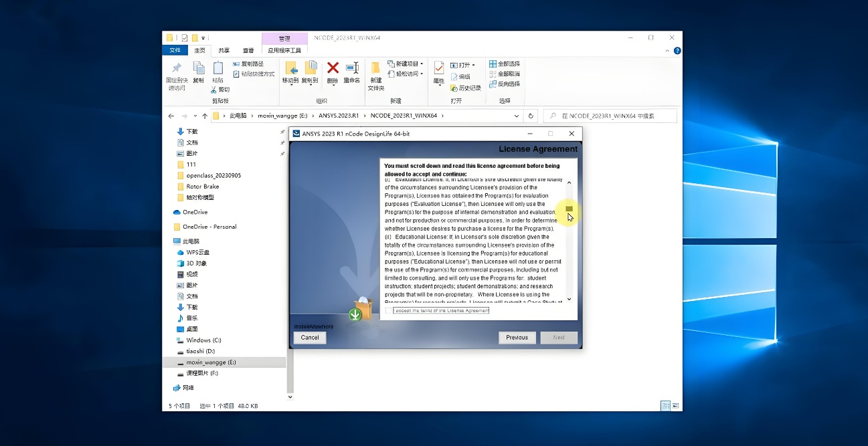
Task: Click the Up arrow navigation icon
Action: 205,116
